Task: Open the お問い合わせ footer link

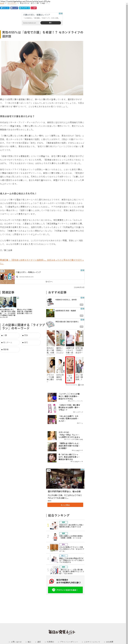Action: (16, 642)
